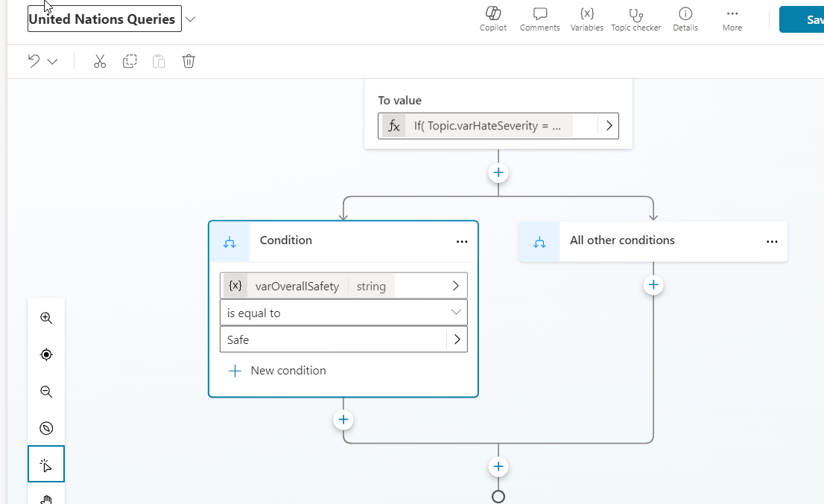Expand the undo history dropdown chevron
Screen dimensions: 824x504
(53, 62)
